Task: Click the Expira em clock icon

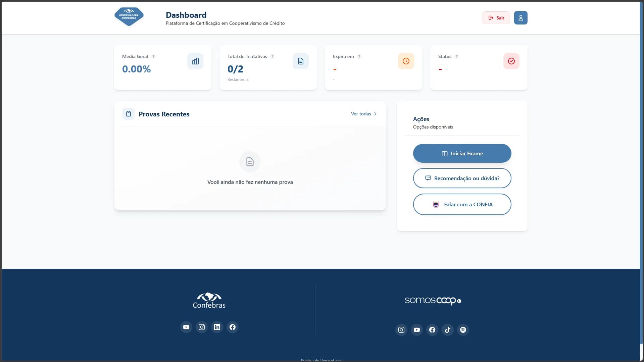Action: [406, 61]
